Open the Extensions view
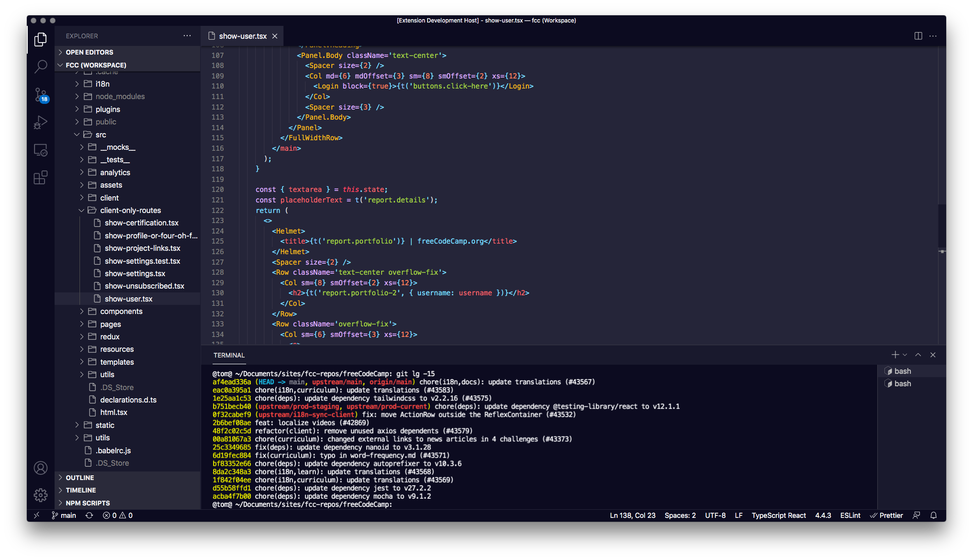The image size is (973, 560). click(41, 178)
